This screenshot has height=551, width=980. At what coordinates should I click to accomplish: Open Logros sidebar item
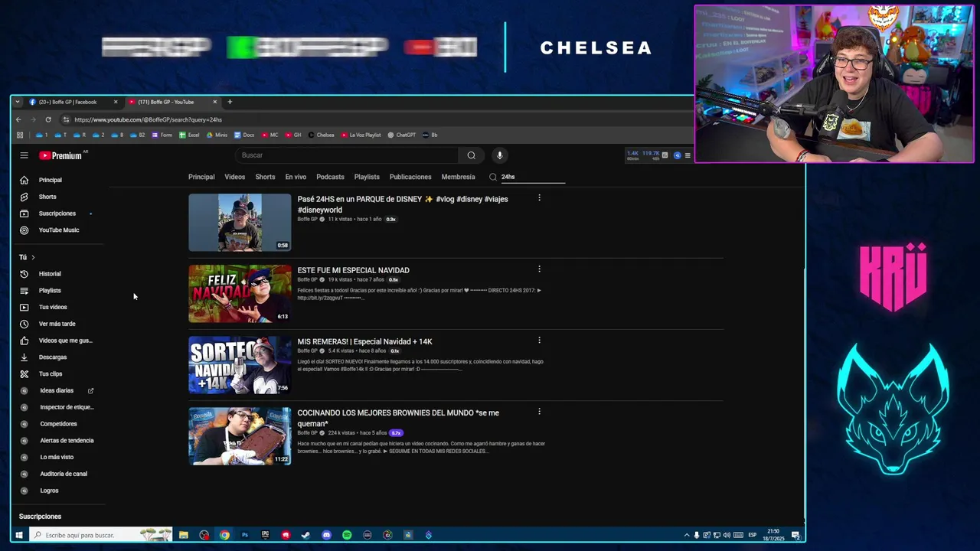(49, 491)
